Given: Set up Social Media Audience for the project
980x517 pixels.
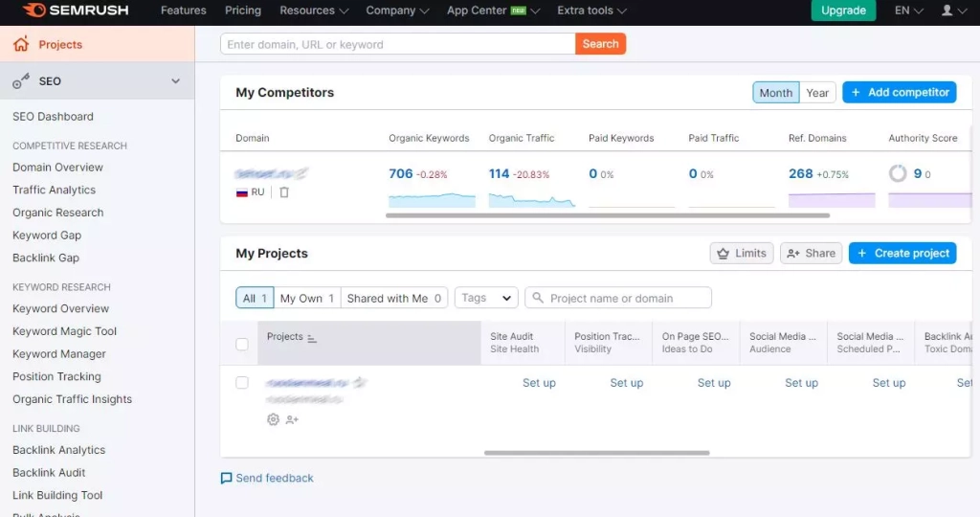Looking at the screenshot, I should click(801, 383).
